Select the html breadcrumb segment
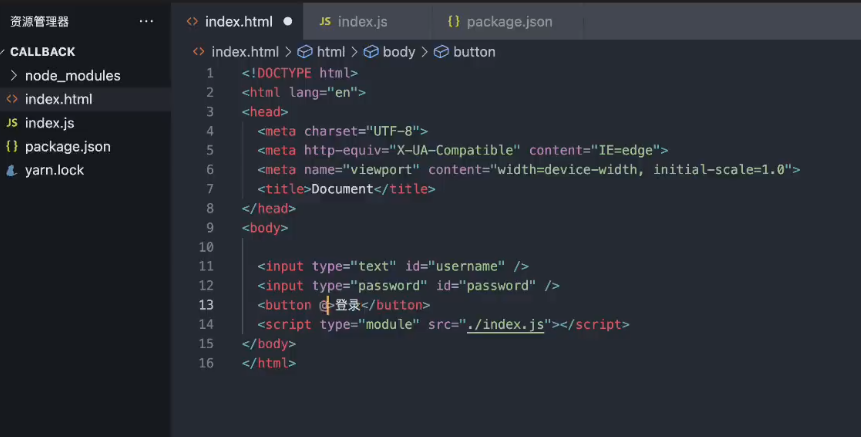The image size is (861, 437). 331,52
